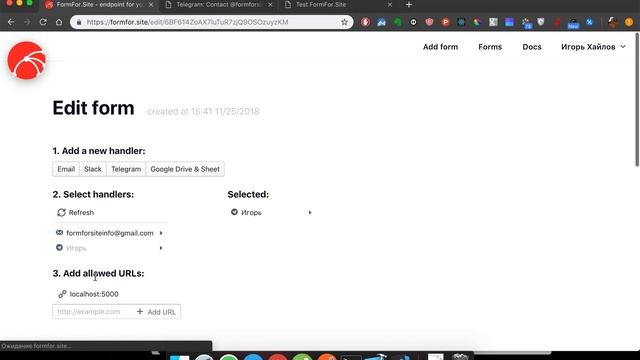
Task: Click the page vertical scrollbar
Action: click(x=637, y=100)
